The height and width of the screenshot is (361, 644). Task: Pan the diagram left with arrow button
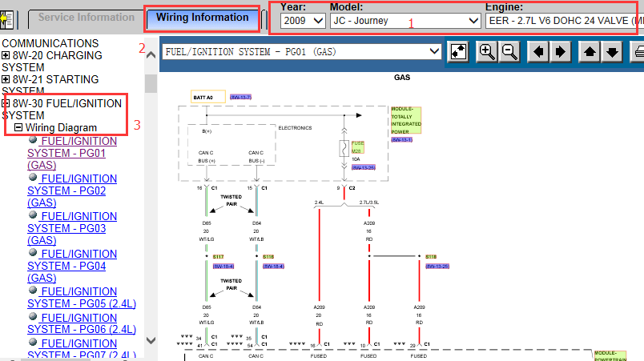pyautogui.click(x=538, y=52)
